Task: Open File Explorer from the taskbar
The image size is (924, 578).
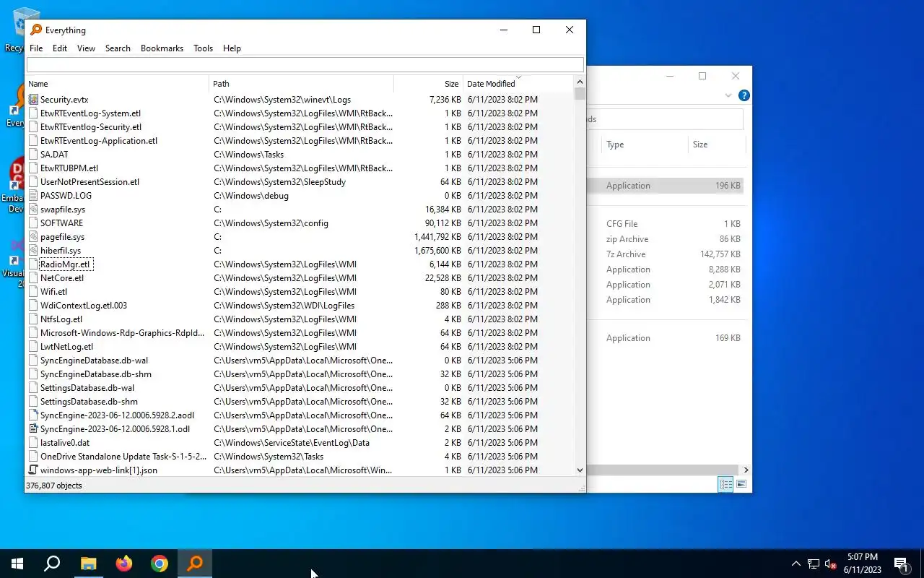Action: click(x=88, y=564)
